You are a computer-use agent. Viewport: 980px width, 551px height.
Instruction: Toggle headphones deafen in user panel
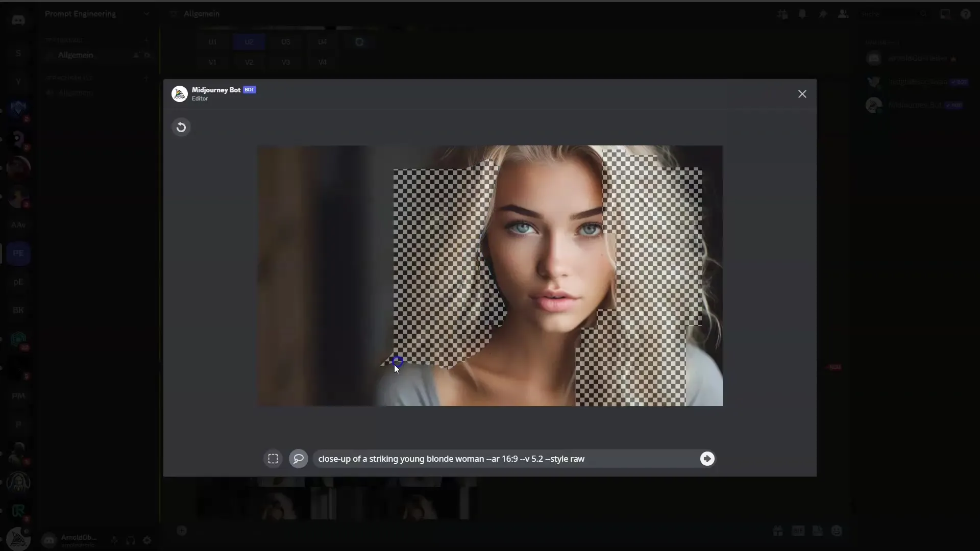pos(131,540)
